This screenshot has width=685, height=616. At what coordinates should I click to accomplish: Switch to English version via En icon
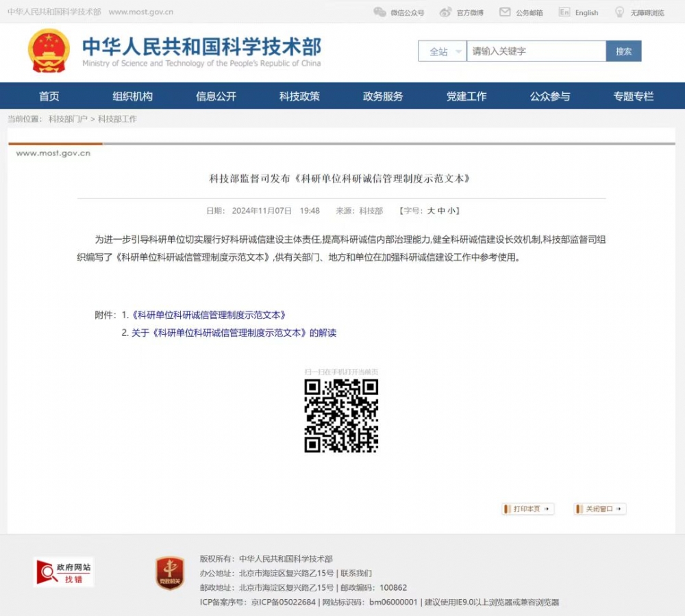pyautogui.click(x=564, y=12)
